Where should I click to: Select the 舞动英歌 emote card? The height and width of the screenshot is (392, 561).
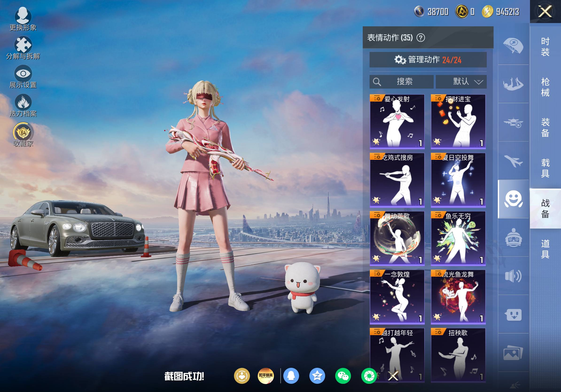click(x=397, y=239)
